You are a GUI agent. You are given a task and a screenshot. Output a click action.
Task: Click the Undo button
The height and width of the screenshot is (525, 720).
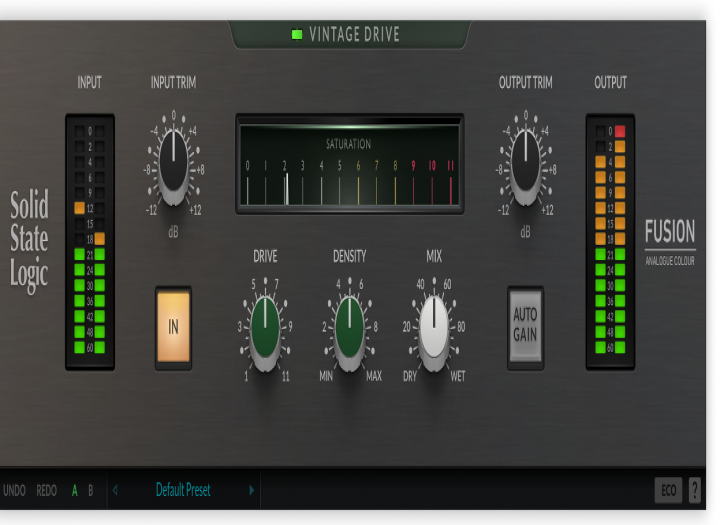(x=14, y=491)
